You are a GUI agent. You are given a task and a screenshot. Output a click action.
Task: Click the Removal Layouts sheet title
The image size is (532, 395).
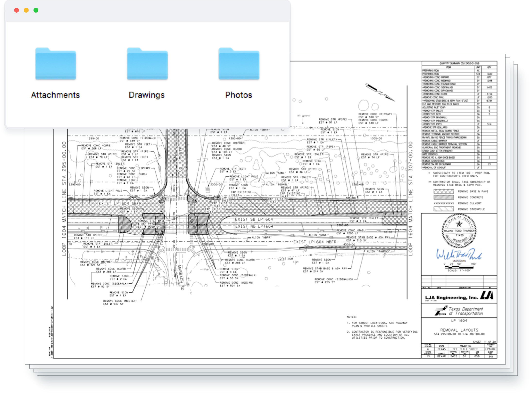click(459, 330)
